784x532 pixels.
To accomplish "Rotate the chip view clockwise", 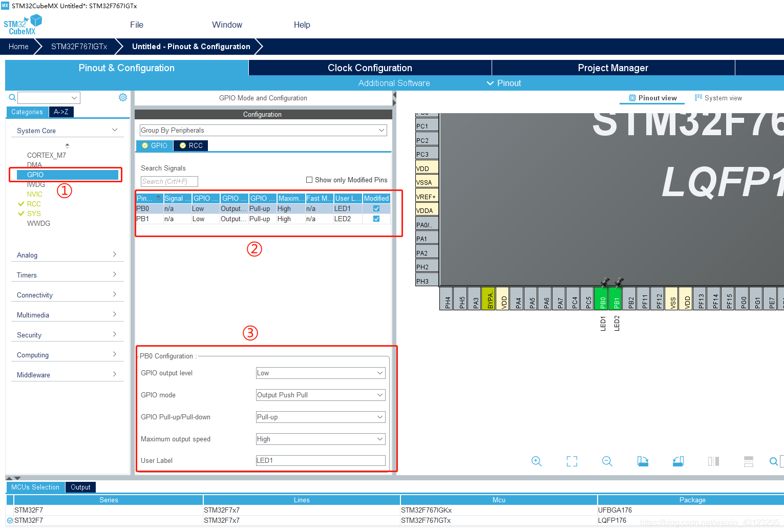I will tap(643, 461).
